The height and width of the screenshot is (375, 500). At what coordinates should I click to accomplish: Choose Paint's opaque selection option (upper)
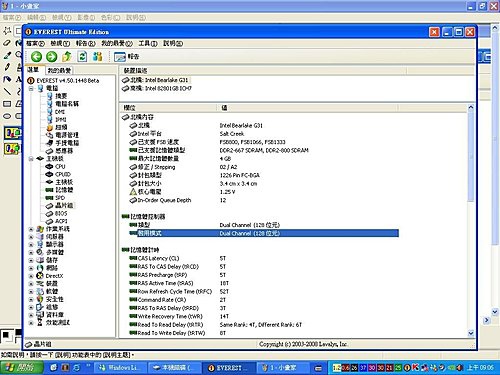pos(12,133)
